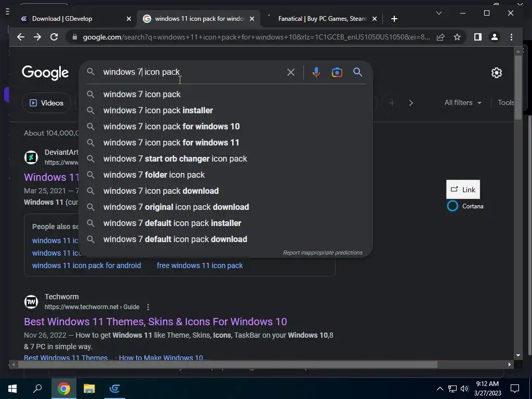Open the Windows Start menu

12,389
